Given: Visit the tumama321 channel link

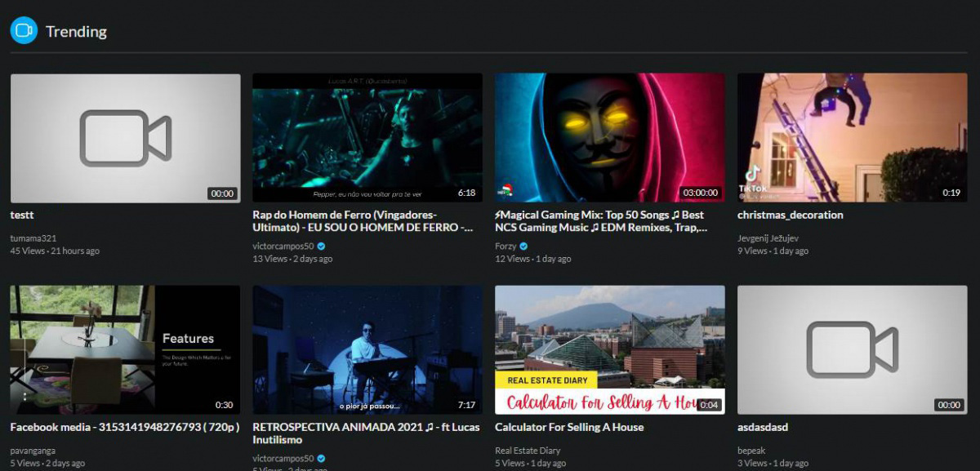Looking at the screenshot, I should coord(33,238).
